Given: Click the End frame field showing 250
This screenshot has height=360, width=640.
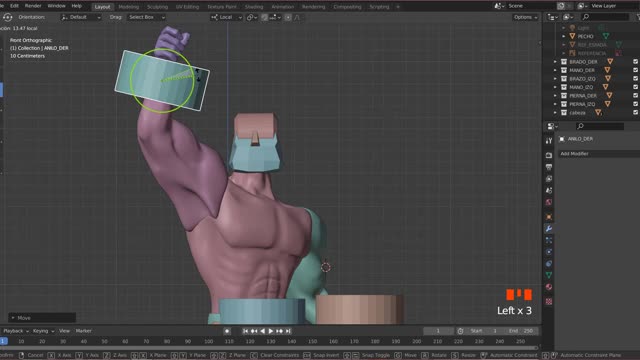Looking at the screenshot, I should [522, 331].
